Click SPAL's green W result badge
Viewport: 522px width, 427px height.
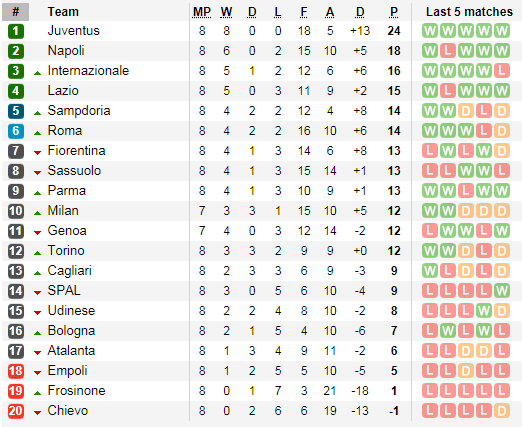pos(502,291)
